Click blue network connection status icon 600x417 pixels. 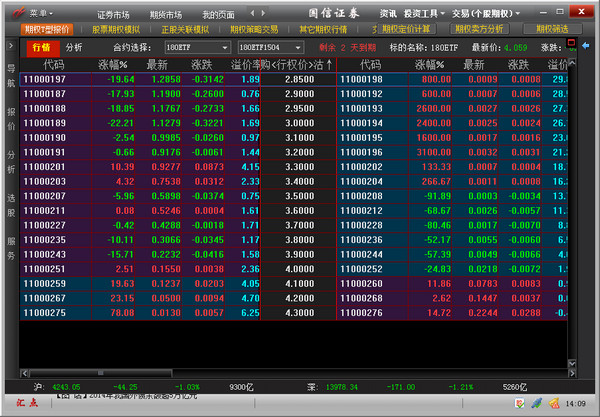pos(536,403)
